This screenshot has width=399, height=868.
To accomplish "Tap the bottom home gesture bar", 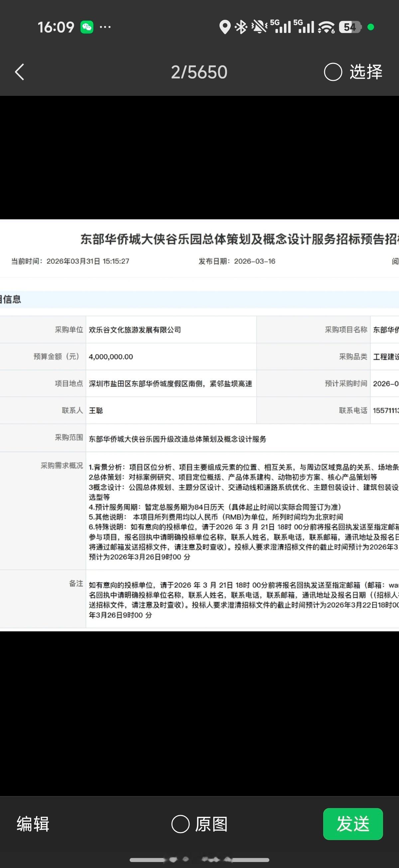I will click(199, 860).
